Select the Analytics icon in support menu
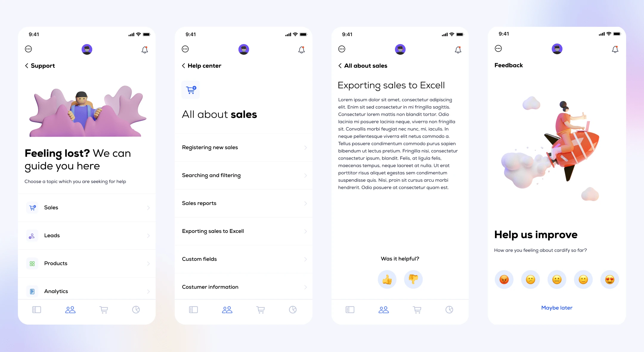The image size is (644, 352). click(32, 291)
